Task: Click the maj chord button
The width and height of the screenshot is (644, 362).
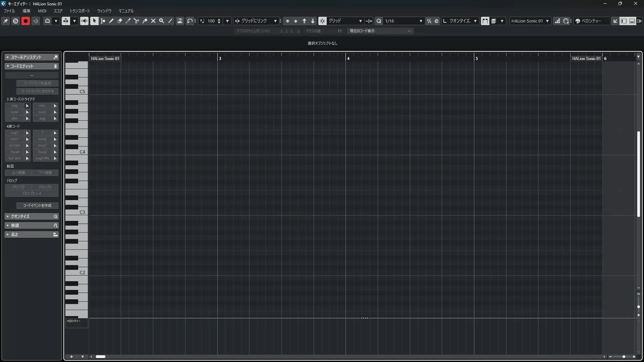Action: (x=14, y=106)
